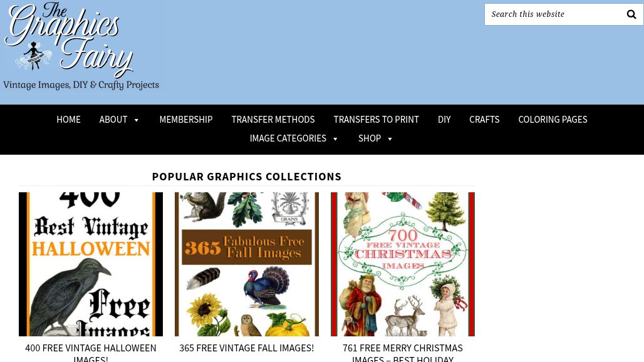
Task: Open the DIY section
Action: (x=444, y=120)
